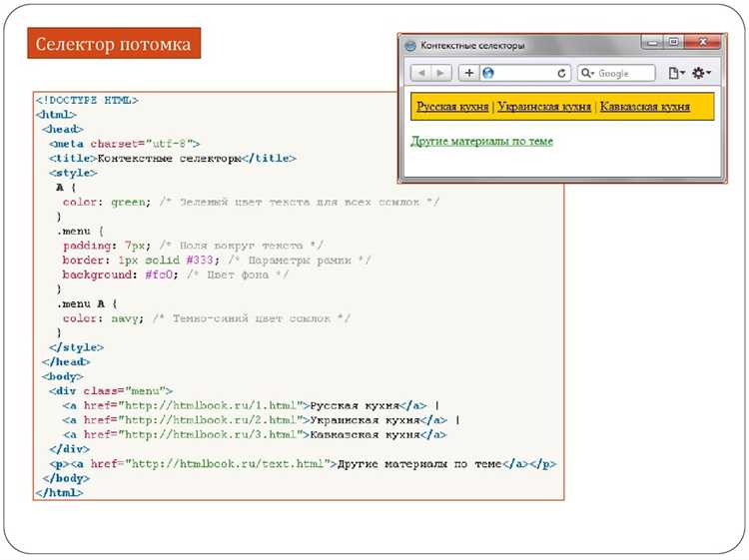749x560 pixels.
Task: Close the Контекстные селекторы browser window
Action: point(702,43)
